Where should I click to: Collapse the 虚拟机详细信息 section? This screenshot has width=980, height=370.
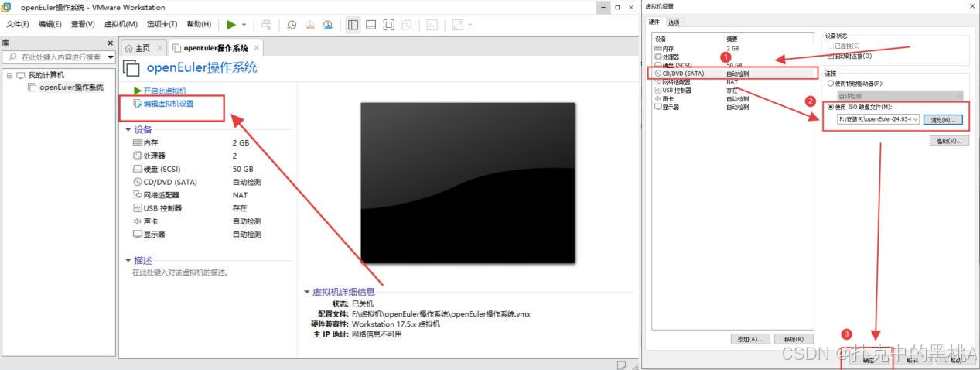click(x=306, y=292)
